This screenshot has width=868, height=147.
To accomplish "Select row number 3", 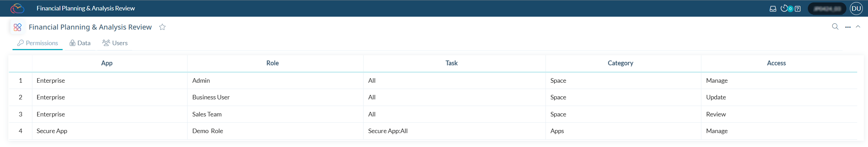I will (x=21, y=114).
